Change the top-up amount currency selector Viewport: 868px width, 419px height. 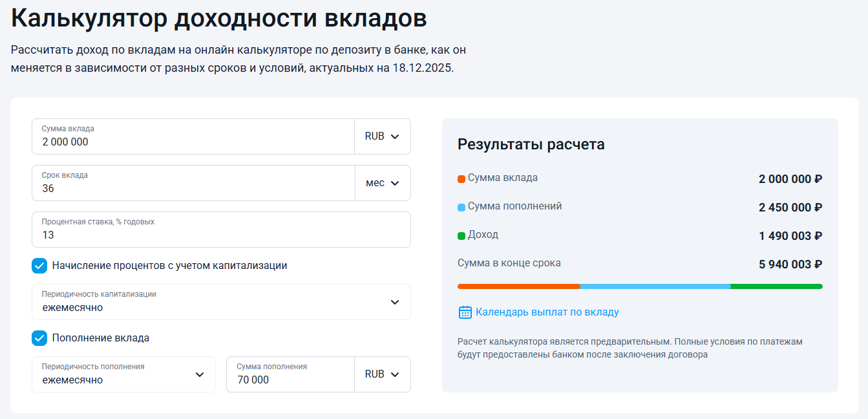[x=382, y=374]
